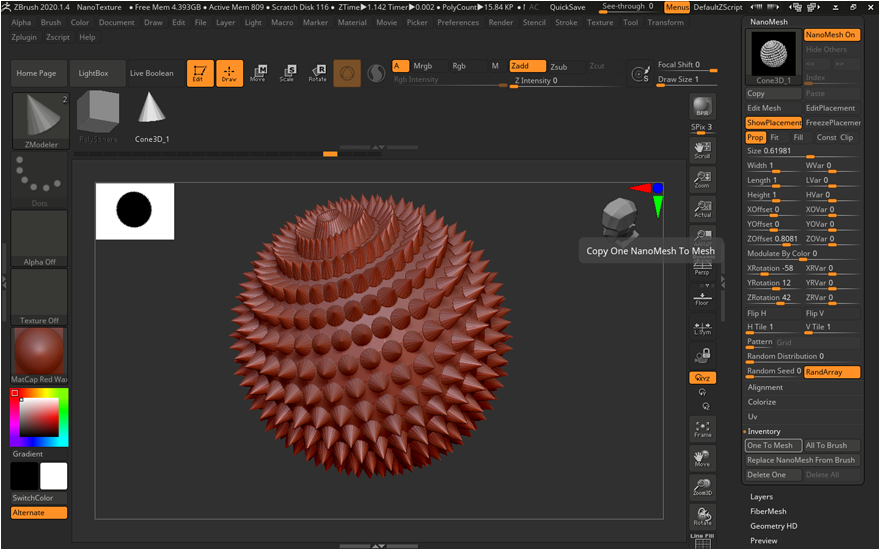Expand the Colorize section
The height and width of the screenshot is (550, 880).
762,402
